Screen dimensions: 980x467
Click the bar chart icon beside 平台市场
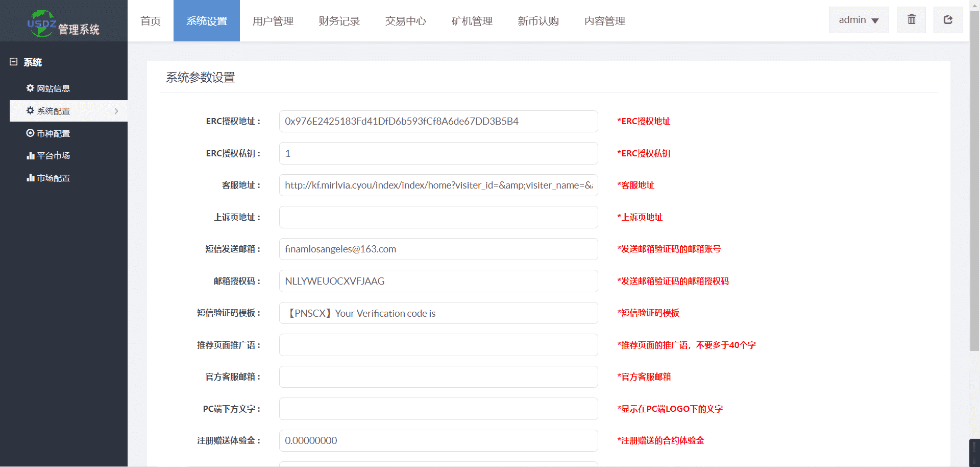(30, 156)
